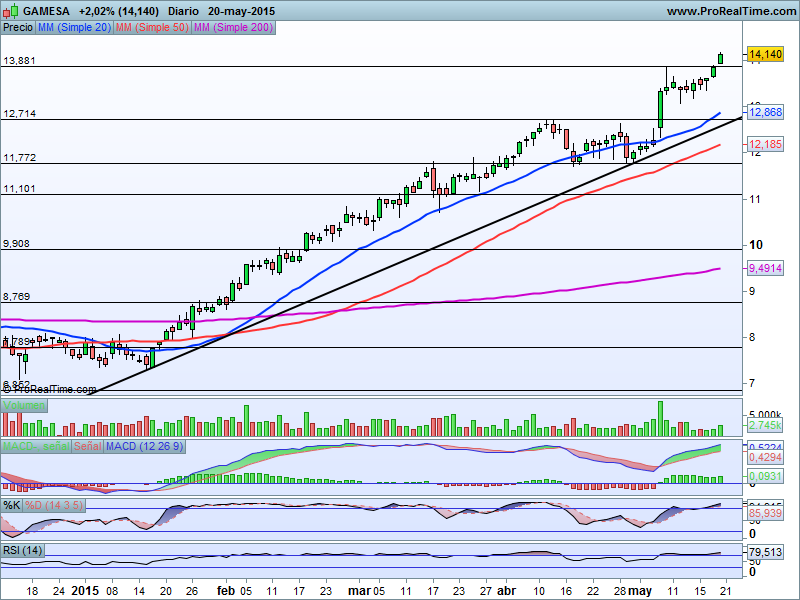Click the www.ProRealTime.com link
Image resolution: width=800 pixels, height=600 pixels.
pos(729,11)
